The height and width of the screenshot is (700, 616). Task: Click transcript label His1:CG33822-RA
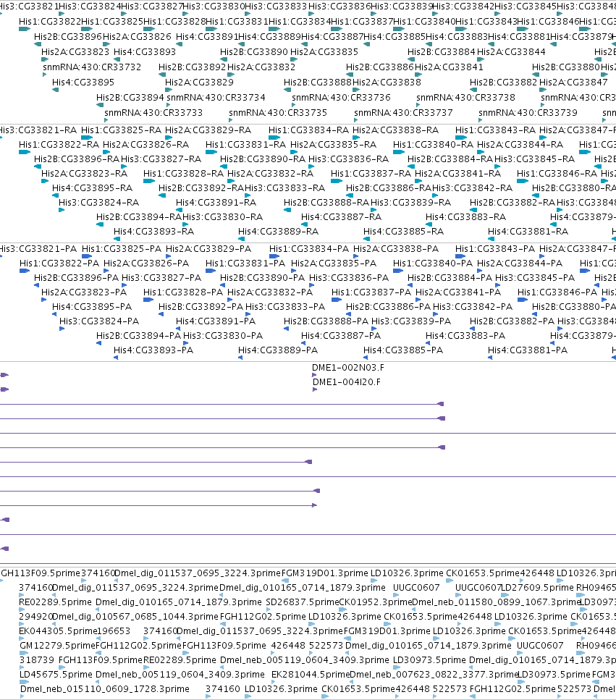(x=59, y=145)
